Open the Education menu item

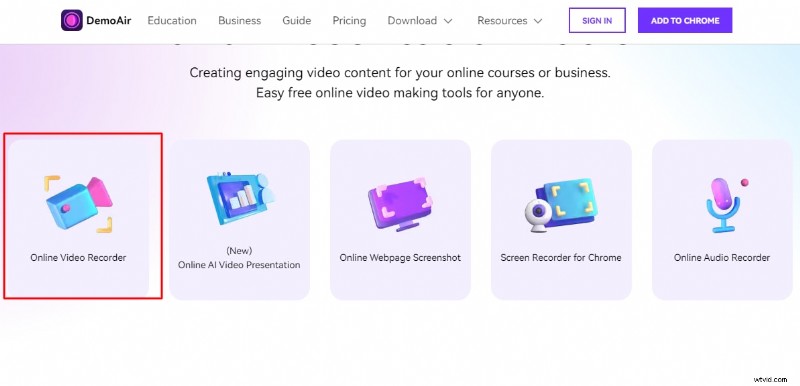click(x=172, y=20)
